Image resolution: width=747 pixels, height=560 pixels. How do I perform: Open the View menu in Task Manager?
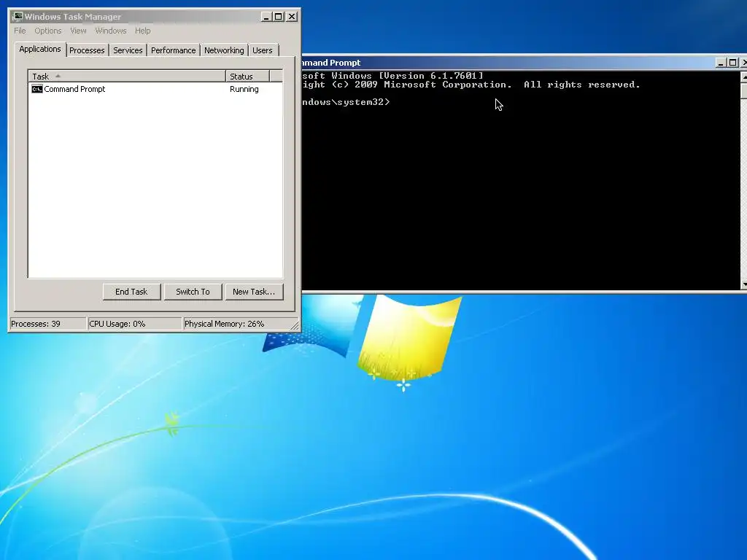tap(78, 31)
